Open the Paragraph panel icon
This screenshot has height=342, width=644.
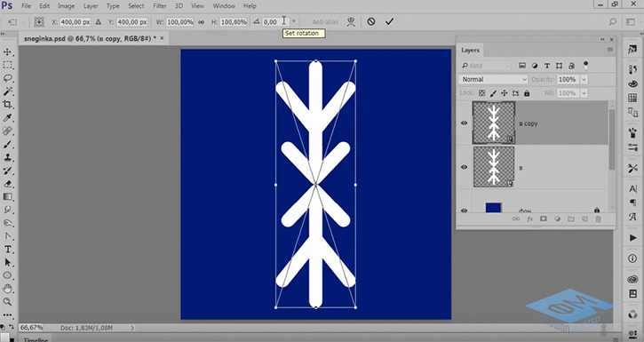[x=632, y=203]
